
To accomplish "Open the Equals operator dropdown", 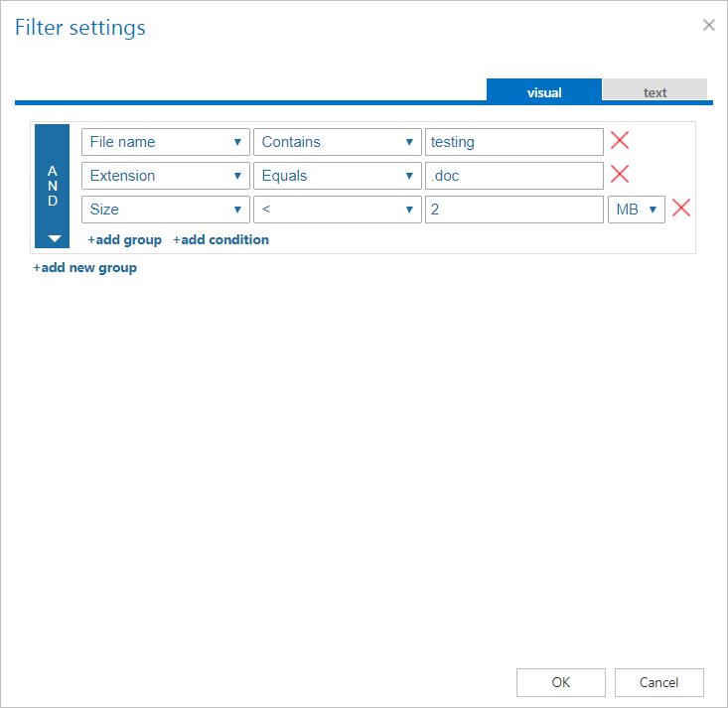I will [337, 176].
